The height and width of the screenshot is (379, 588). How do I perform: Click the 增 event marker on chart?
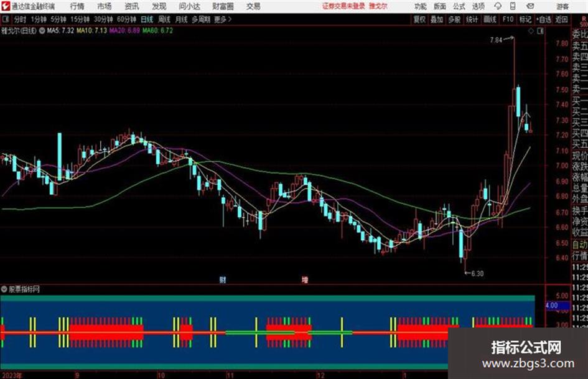point(305,279)
